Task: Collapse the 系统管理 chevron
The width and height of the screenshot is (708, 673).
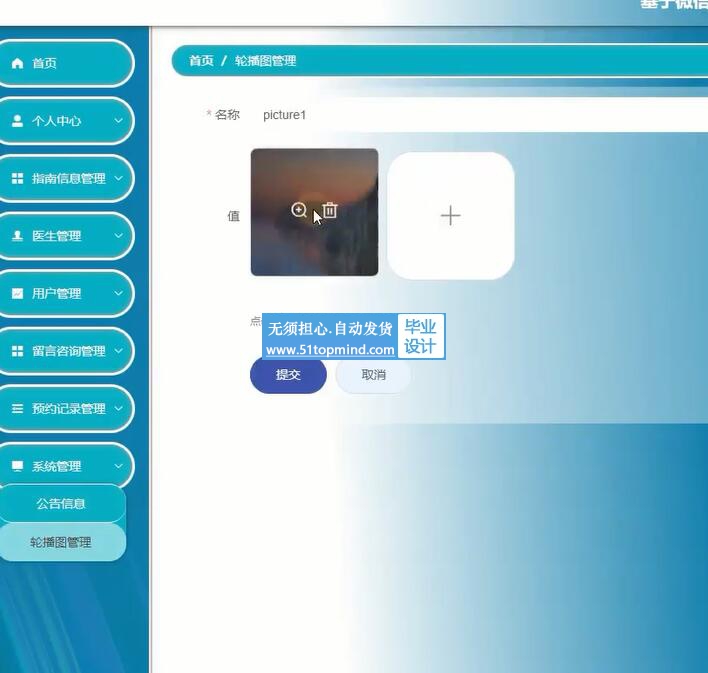Action: (x=118, y=466)
